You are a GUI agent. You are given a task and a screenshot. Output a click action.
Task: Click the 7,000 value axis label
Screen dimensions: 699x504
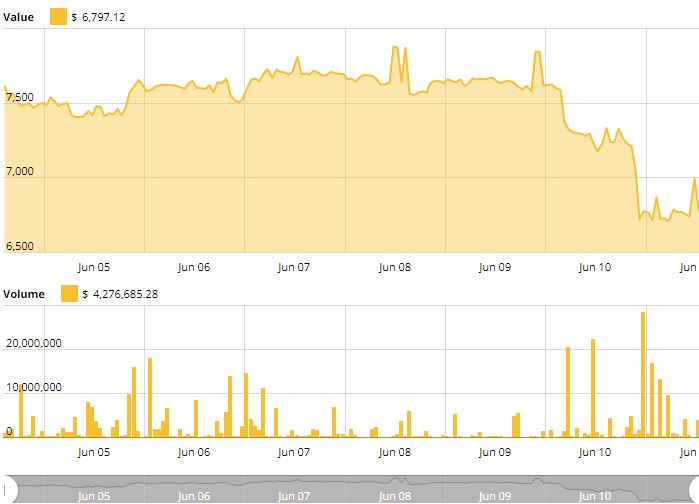pos(20,172)
